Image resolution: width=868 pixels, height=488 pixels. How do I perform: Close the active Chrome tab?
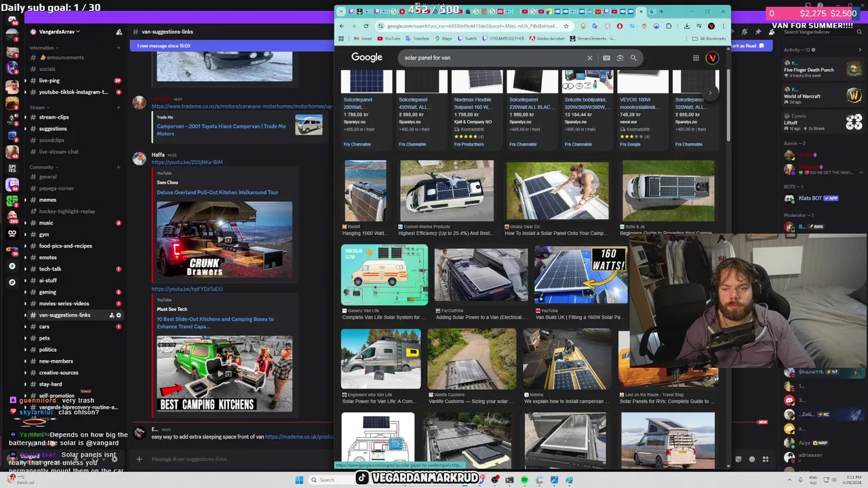point(641,12)
